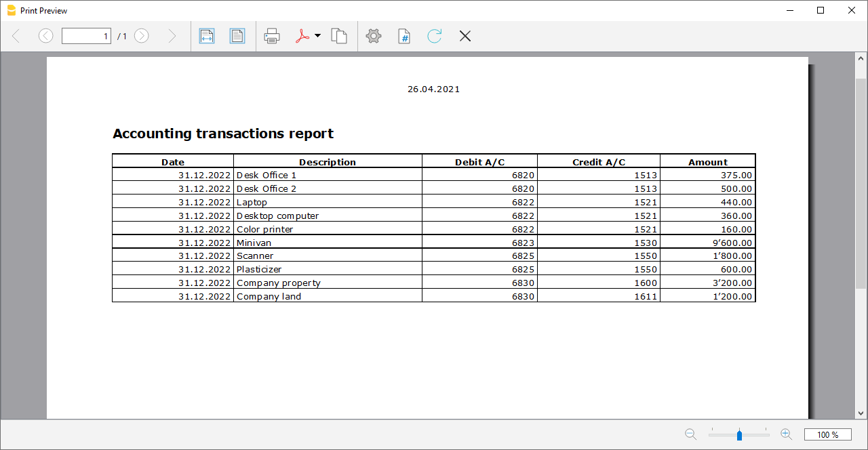Click the zoom slider handle
This screenshot has width=868, height=450.
tap(739, 434)
